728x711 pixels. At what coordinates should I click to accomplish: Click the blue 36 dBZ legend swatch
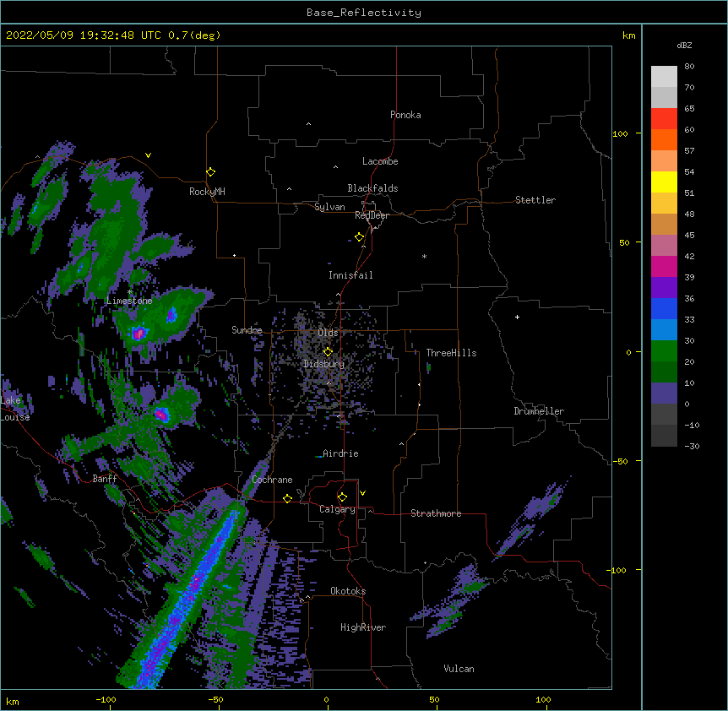(x=664, y=308)
